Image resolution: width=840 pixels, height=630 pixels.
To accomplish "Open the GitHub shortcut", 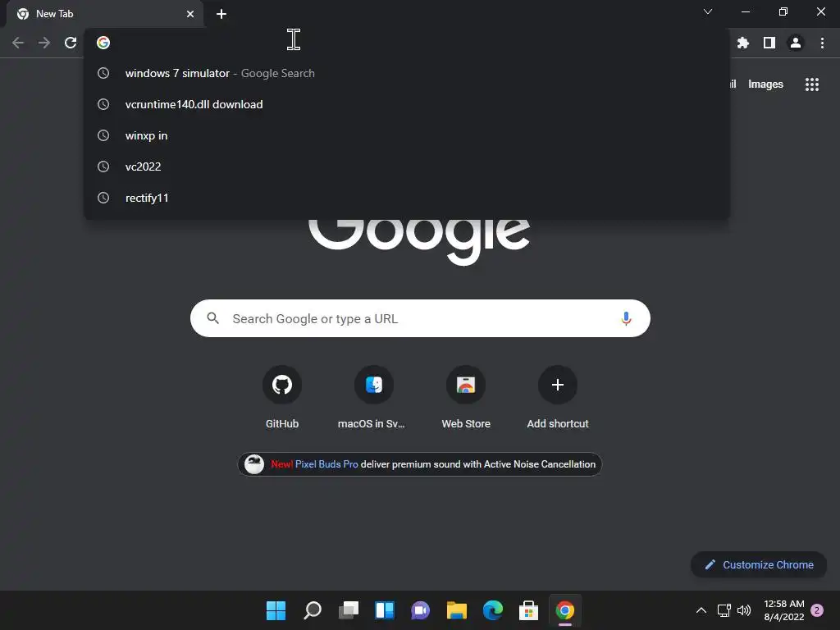I will coord(282,398).
